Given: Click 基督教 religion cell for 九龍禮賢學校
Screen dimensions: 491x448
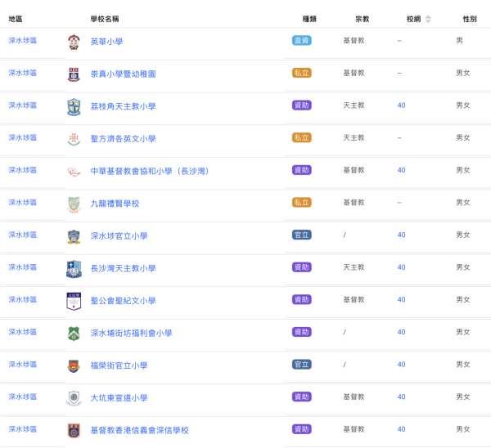Looking at the screenshot, I should coord(354,203).
